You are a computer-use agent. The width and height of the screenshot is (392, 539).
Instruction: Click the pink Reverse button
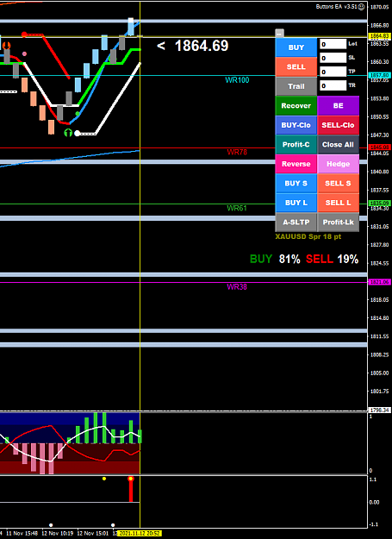tap(296, 164)
